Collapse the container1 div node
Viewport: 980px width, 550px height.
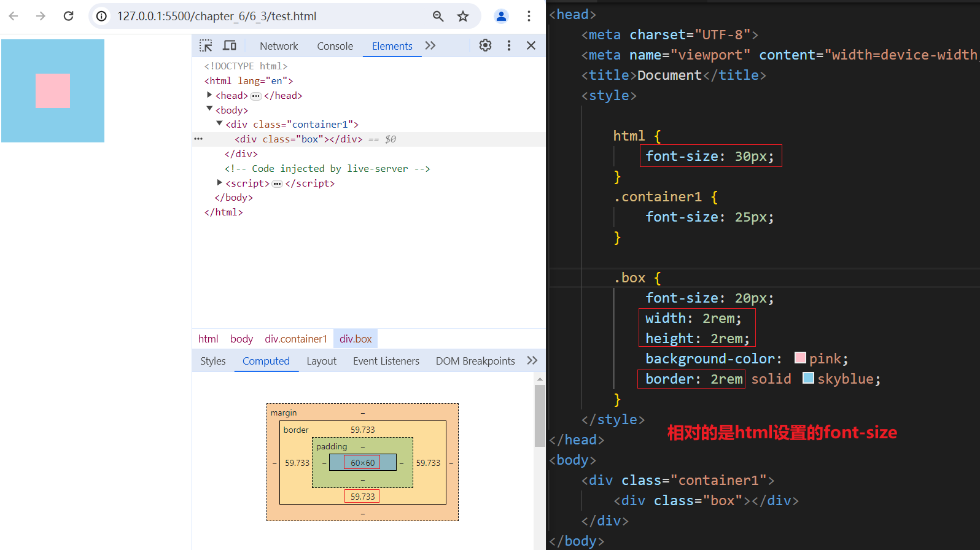point(219,123)
